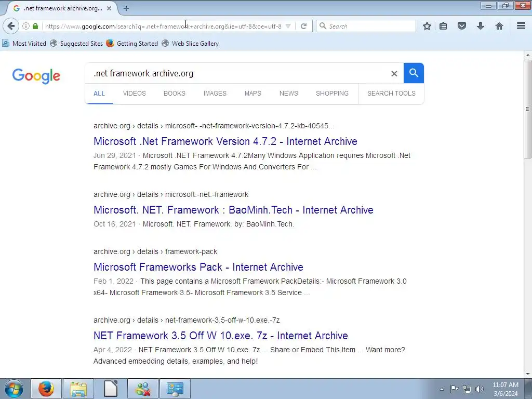Click the net-framework-3.5-off-w-10.exe.-7z breadcrumb text
Viewport: 532px width, 399px height.
coord(222,320)
